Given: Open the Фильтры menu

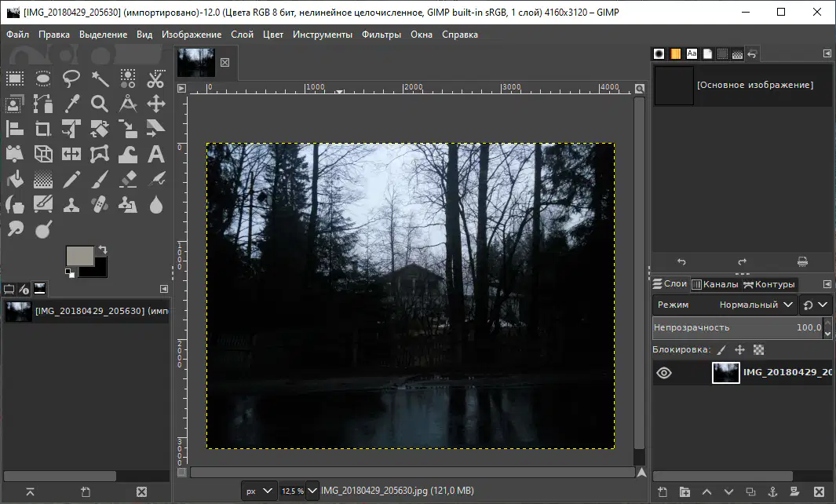Looking at the screenshot, I should 381,35.
